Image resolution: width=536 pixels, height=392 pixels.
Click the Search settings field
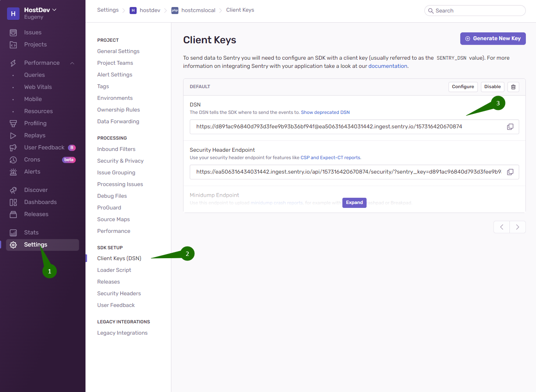[x=475, y=11]
